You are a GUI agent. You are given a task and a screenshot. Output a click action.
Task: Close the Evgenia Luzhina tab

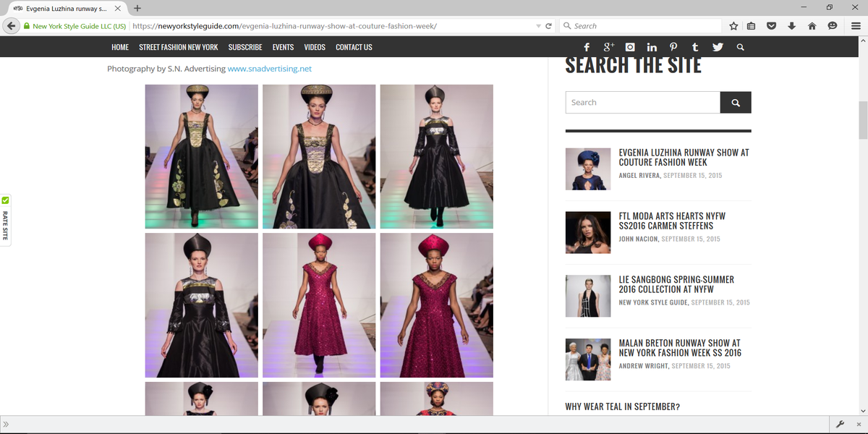(118, 8)
